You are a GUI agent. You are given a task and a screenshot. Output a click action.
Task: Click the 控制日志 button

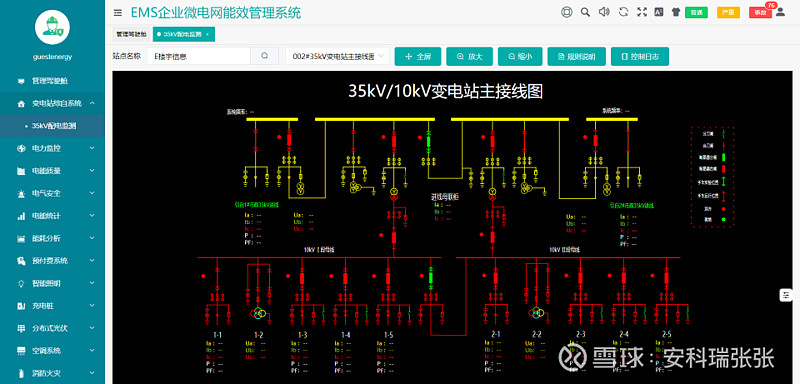coord(640,57)
